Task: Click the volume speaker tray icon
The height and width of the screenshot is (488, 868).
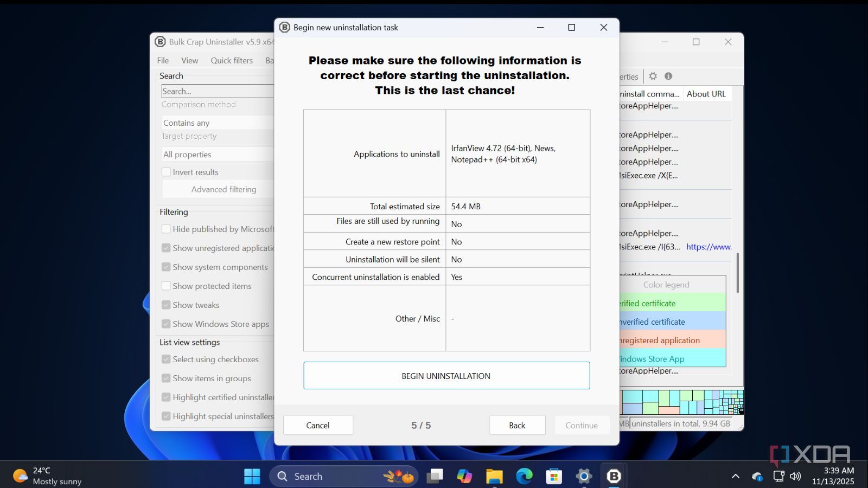Action: click(795, 476)
